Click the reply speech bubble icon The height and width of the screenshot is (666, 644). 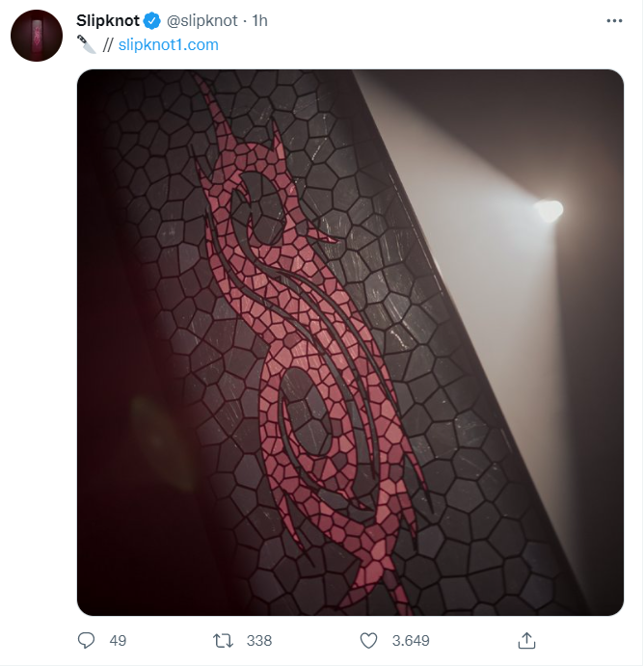pyautogui.click(x=86, y=640)
